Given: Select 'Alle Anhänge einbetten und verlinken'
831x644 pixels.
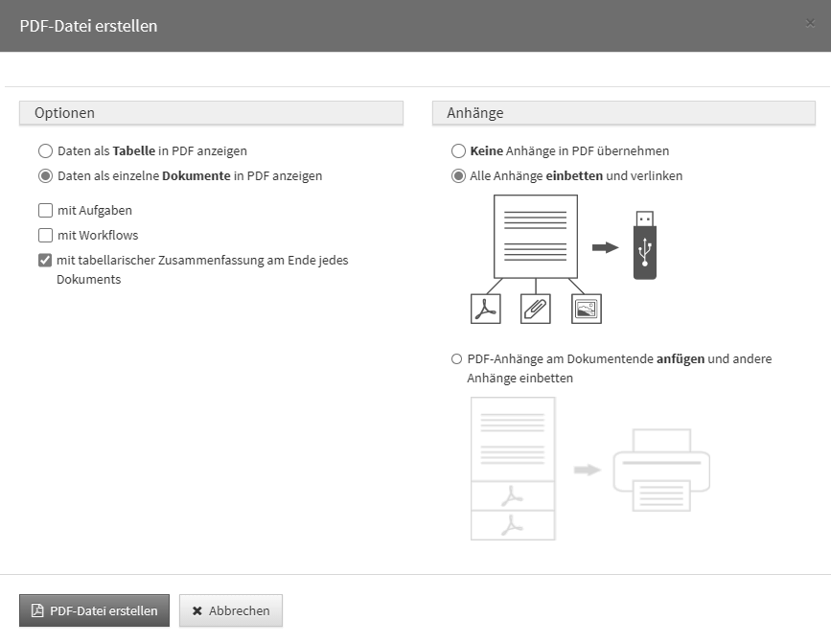Looking at the screenshot, I should coord(458,176).
